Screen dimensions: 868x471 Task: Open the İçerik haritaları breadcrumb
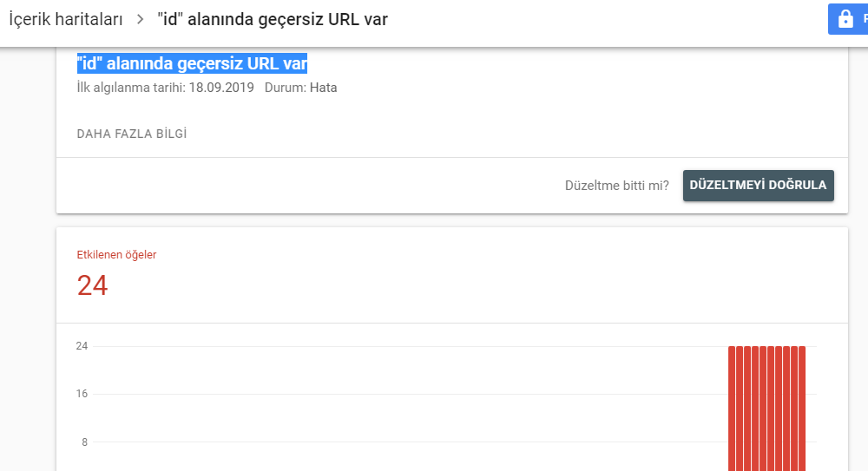(65, 19)
